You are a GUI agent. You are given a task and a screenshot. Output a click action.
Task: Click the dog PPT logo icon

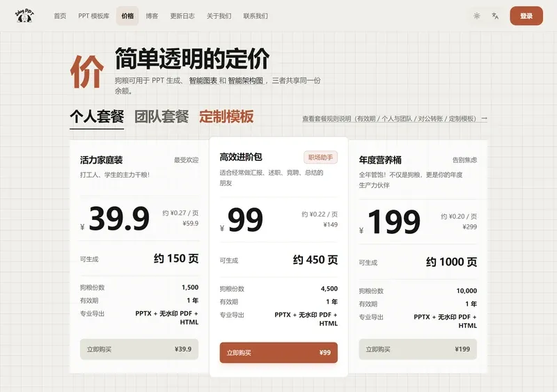coord(24,16)
